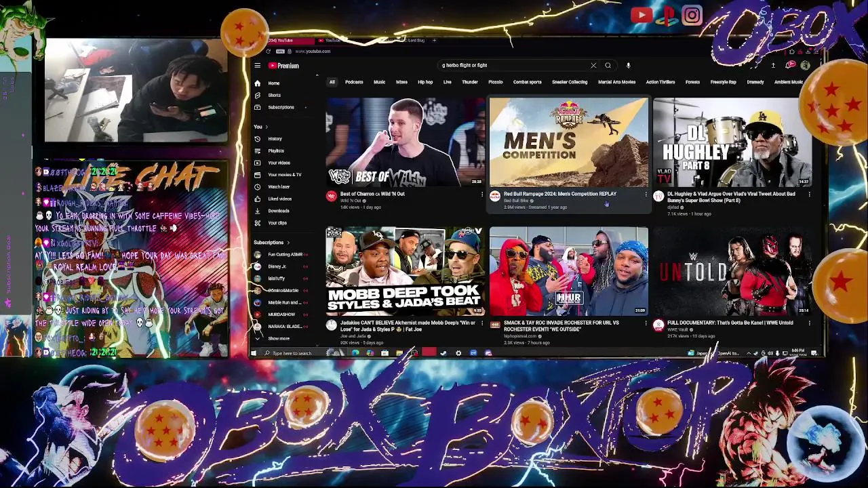Select the Combat sports chip
868x488 pixels.
[527, 82]
